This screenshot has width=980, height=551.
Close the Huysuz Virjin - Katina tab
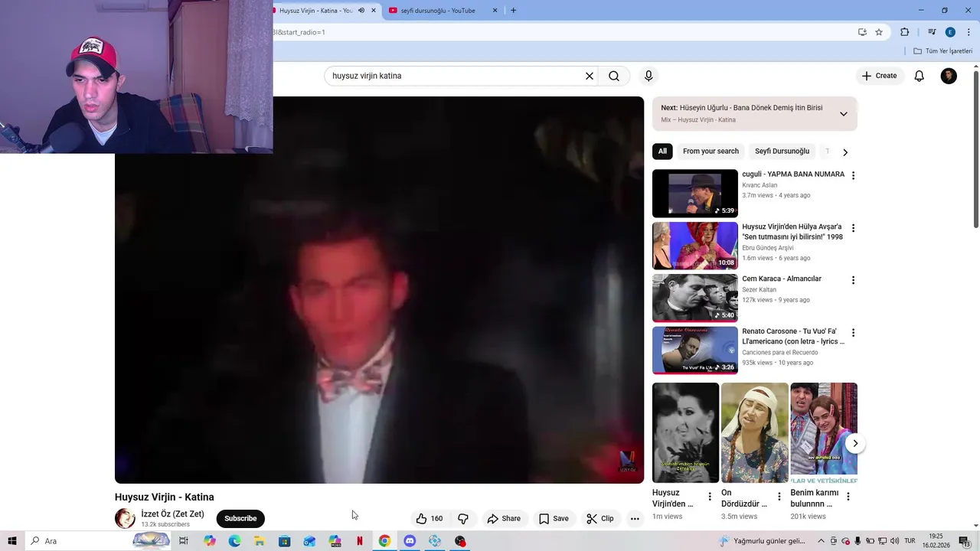374,11
